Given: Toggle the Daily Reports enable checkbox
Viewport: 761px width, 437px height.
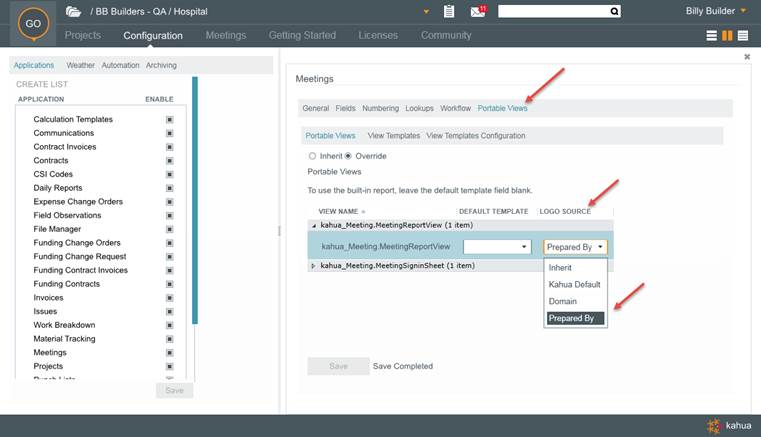Looking at the screenshot, I should point(170,188).
